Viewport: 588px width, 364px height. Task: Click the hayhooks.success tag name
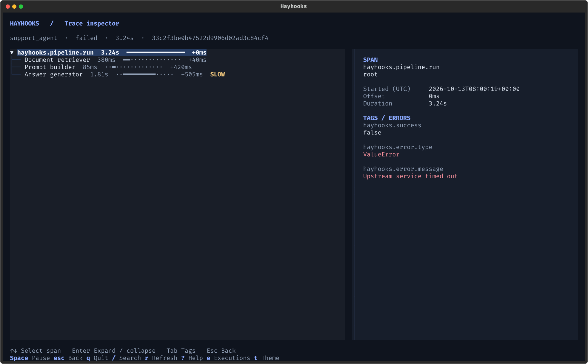[392, 126]
